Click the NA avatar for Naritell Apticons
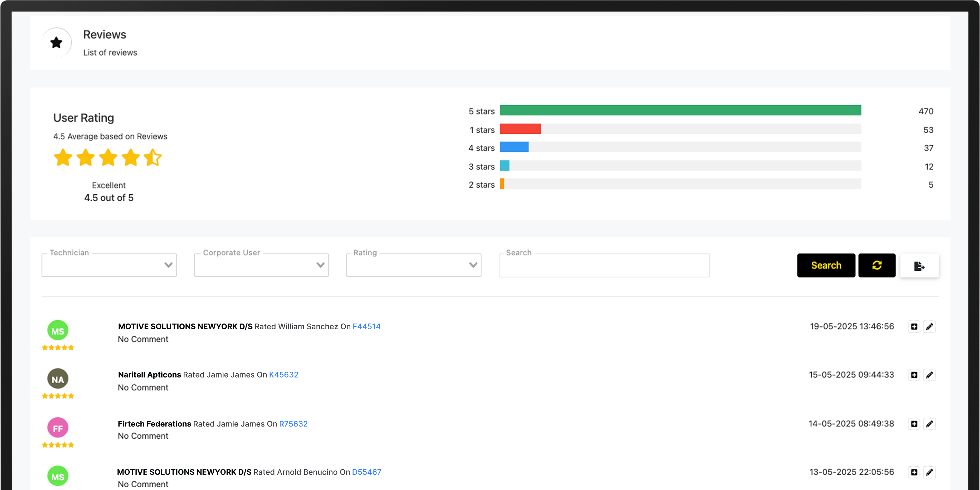The image size is (980, 490). [58, 379]
